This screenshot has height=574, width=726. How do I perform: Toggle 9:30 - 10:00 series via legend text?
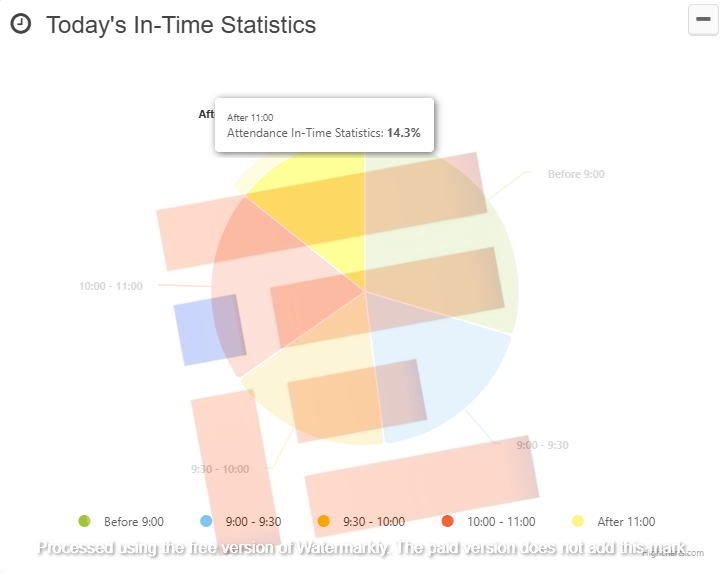(373, 521)
